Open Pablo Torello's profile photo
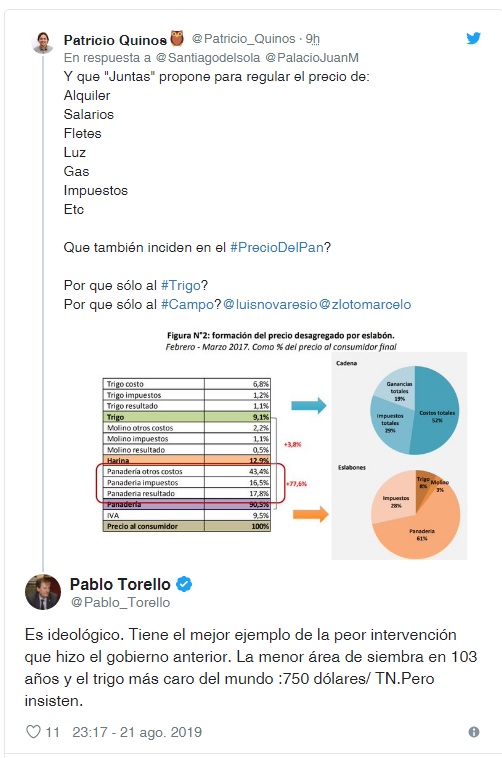 [x=43, y=592]
